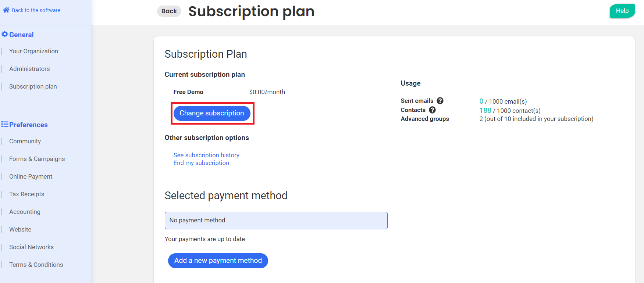Screen dimensions: 644x283
Task: Click the home icon beside Back to the software
Action: click(6, 10)
